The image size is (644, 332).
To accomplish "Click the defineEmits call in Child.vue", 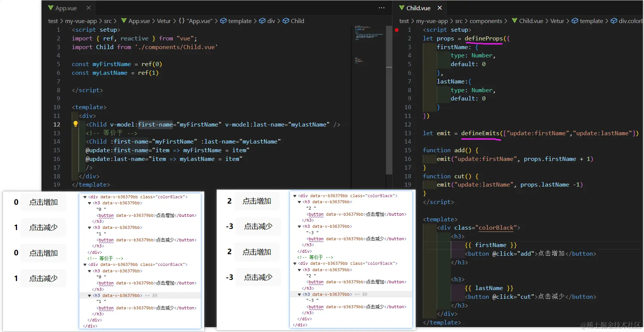I will tap(480, 133).
